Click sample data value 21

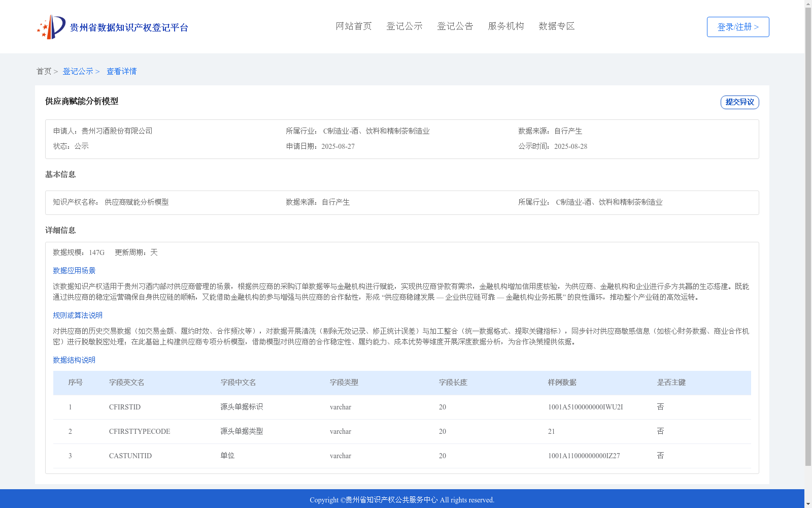[552, 431]
